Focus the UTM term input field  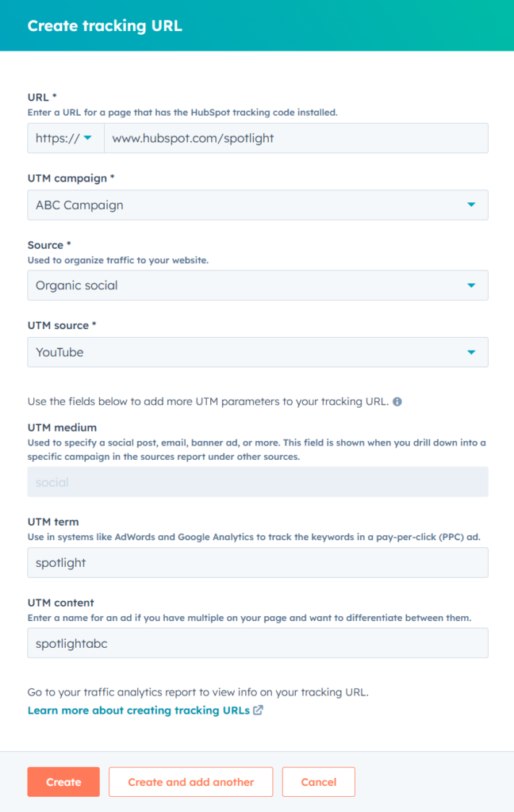(258, 562)
